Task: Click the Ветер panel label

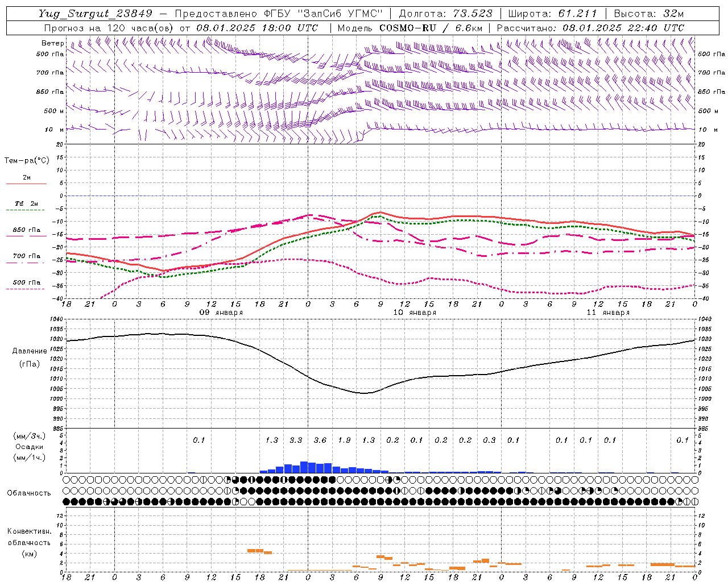Action: pyautogui.click(x=53, y=43)
